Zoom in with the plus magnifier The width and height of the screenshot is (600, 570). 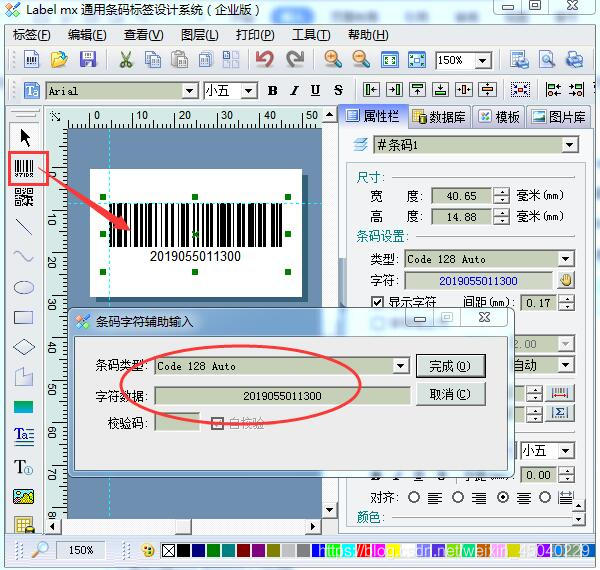coord(333,60)
